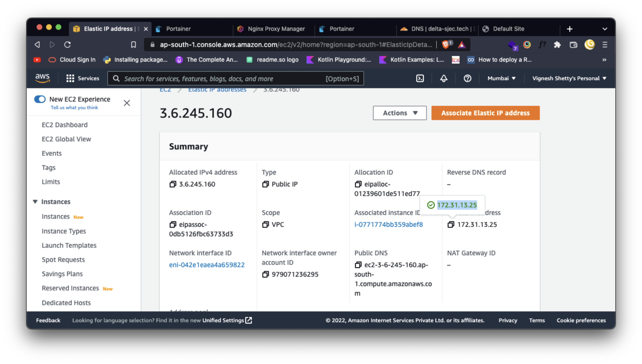Image resolution: width=642 pixels, height=364 pixels.
Task: Open the AWS notifications bell
Action: click(444, 79)
